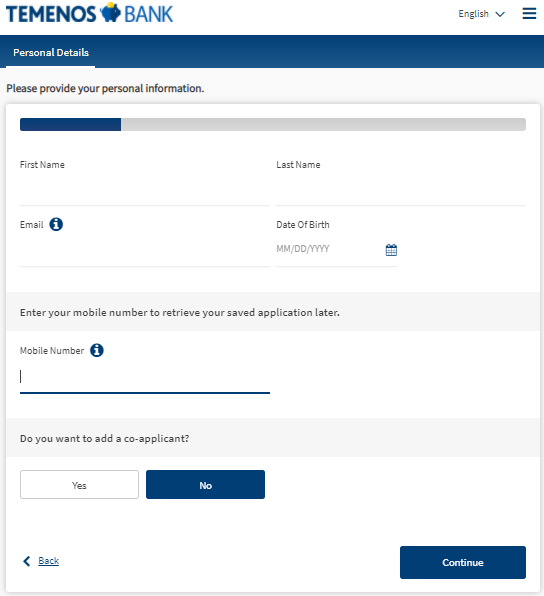
Task: Switch to the Personal Details tab
Action: pyautogui.click(x=51, y=52)
